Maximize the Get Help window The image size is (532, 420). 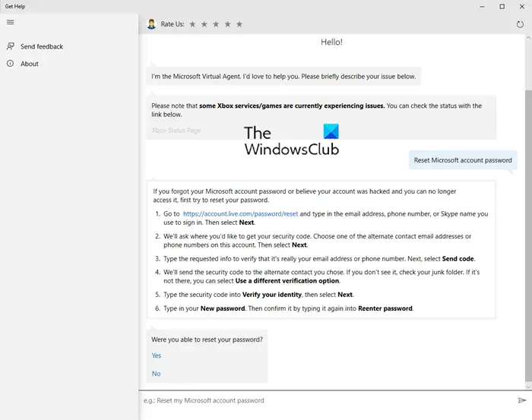(502, 6)
